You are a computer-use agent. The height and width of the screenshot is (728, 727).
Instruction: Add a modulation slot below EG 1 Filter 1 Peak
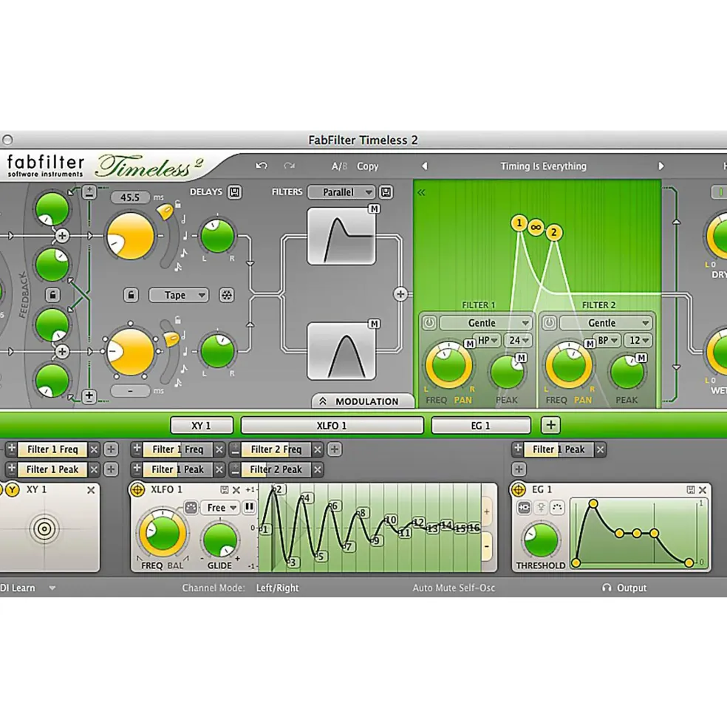click(519, 469)
